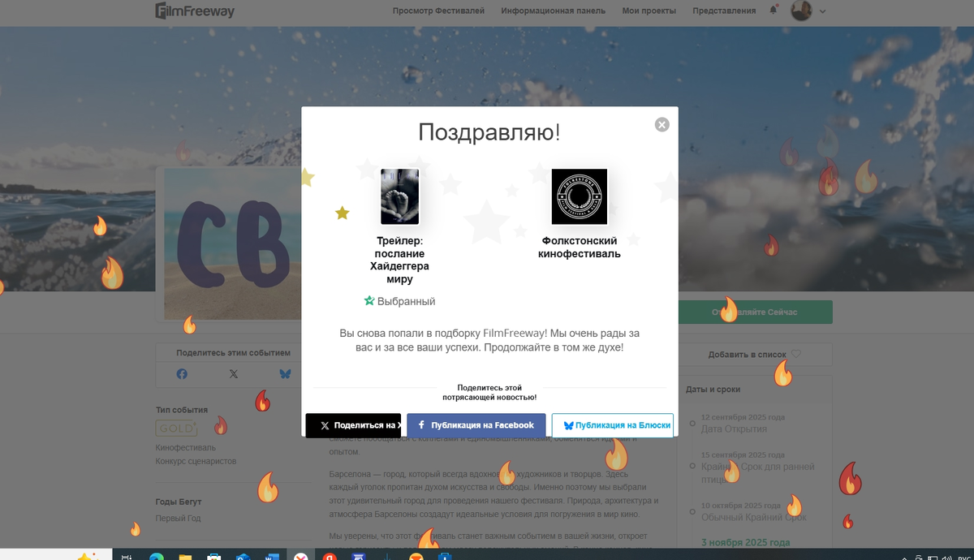Click the heading Поздравляю! in the popup
This screenshot has width=974, height=560.
pyautogui.click(x=489, y=132)
